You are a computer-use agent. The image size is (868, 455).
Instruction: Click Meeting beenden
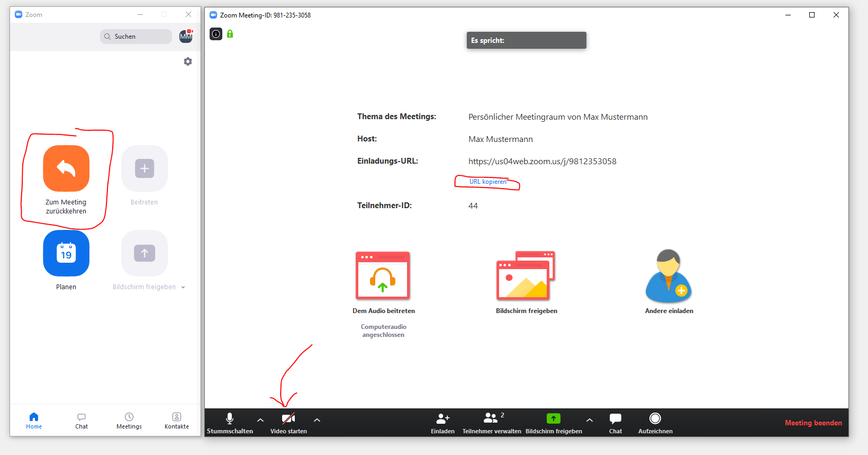[813, 423]
